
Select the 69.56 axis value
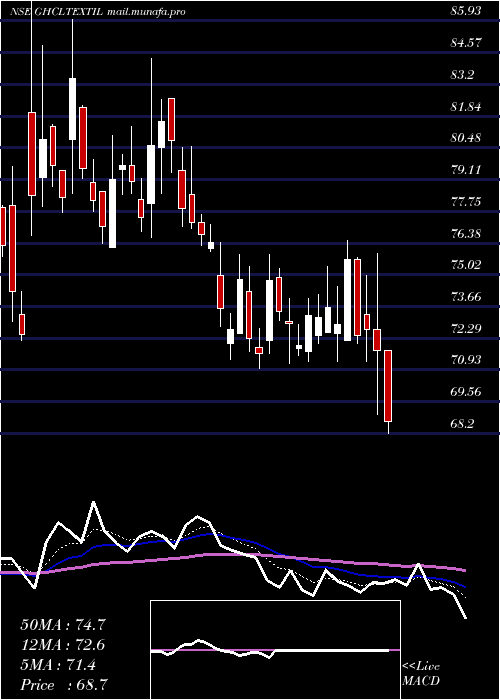466,392
